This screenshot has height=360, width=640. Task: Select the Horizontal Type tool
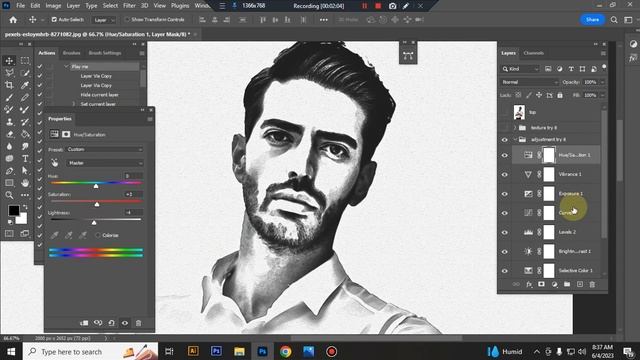[25, 158]
